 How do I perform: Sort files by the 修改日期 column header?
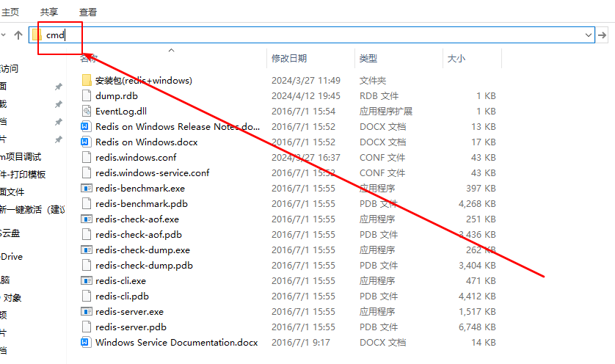[289, 59]
